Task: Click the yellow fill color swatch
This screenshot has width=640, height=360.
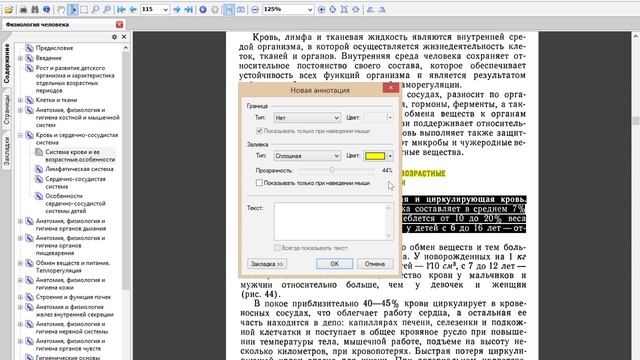Action: [375, 156]
